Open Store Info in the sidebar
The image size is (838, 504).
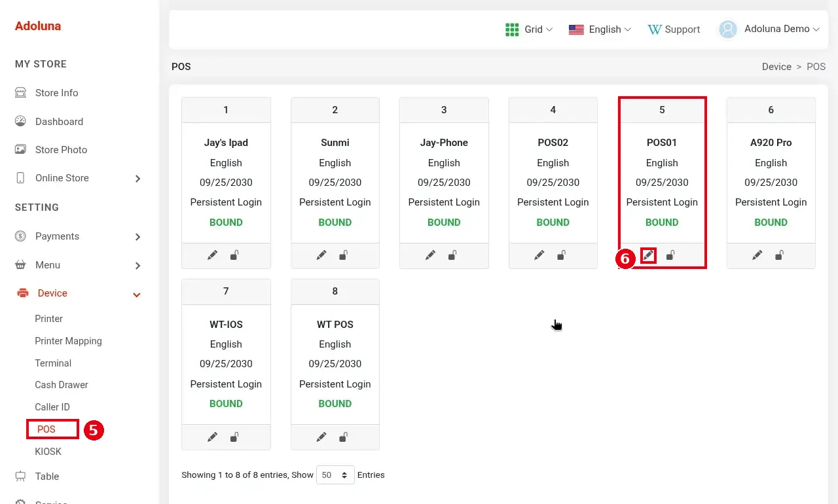pyautogui.click(x=56, y=93)
